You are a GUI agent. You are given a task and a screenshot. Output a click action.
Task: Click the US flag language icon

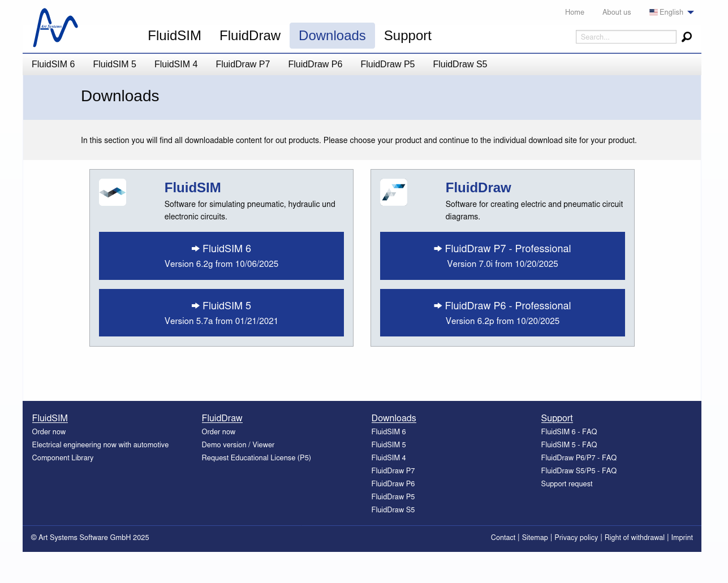tap(653, 12)
